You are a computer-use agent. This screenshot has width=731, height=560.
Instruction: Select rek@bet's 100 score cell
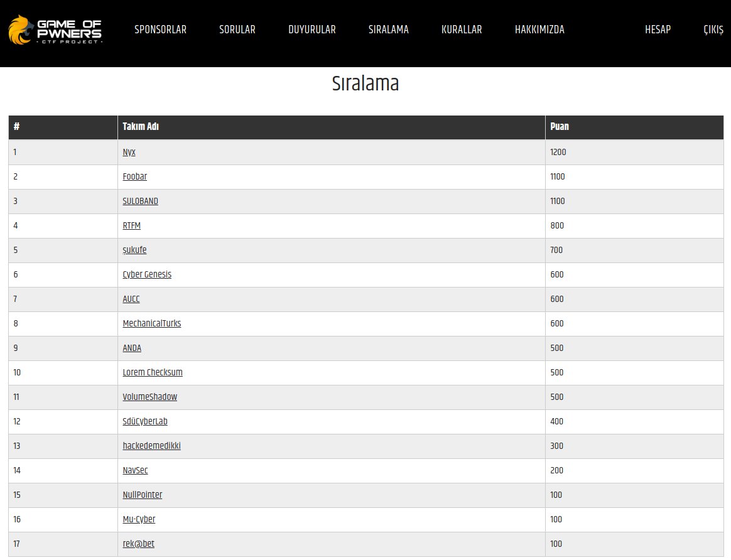click(634, 544)
